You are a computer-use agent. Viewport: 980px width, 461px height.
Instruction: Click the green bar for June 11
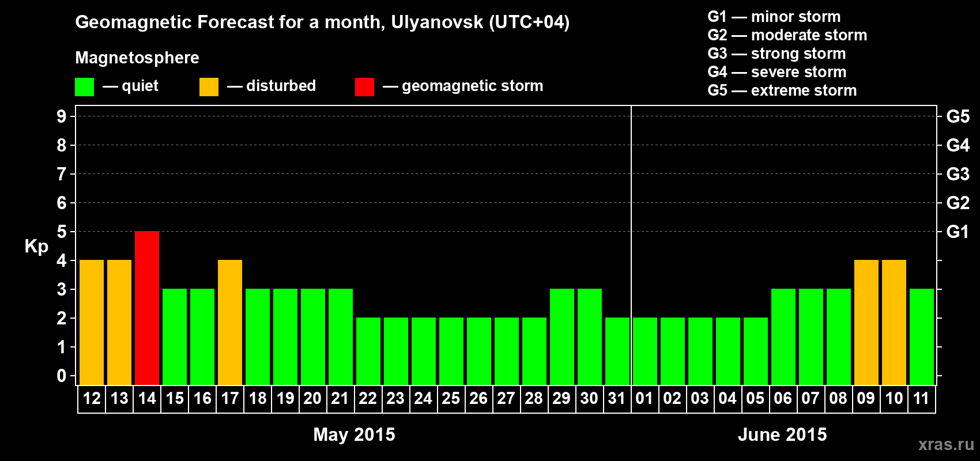922,337
